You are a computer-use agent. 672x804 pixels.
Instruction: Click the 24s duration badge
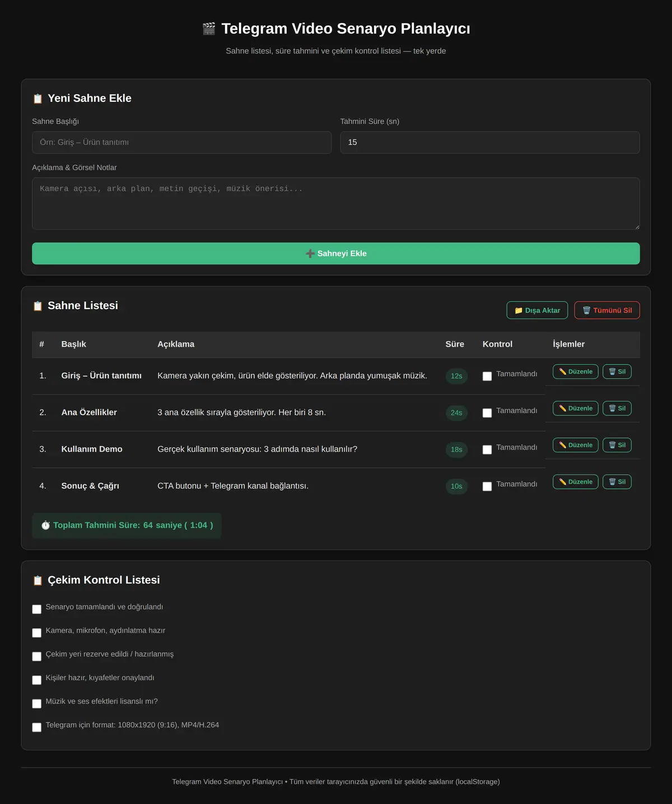pos(456,413)
